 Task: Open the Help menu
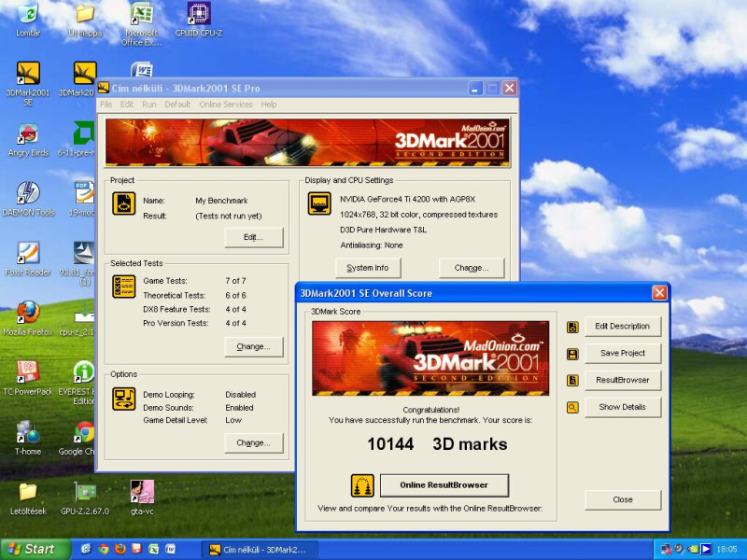pos(269,105)
